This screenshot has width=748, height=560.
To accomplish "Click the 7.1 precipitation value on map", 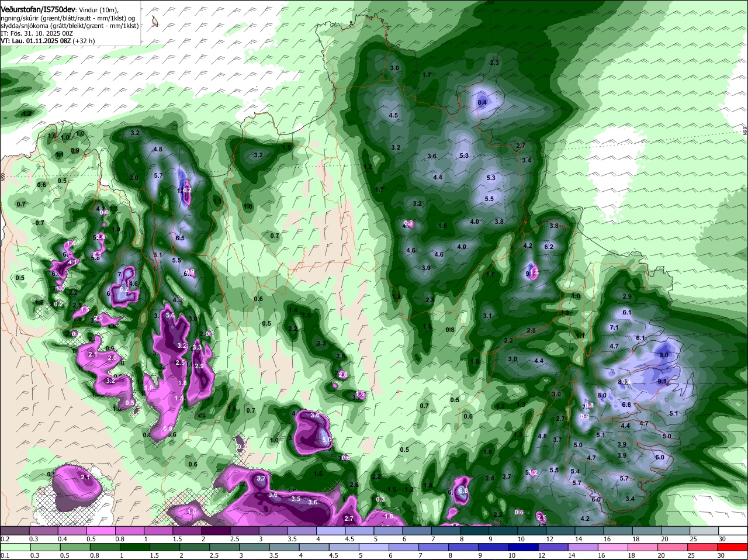I will point(614,327).
